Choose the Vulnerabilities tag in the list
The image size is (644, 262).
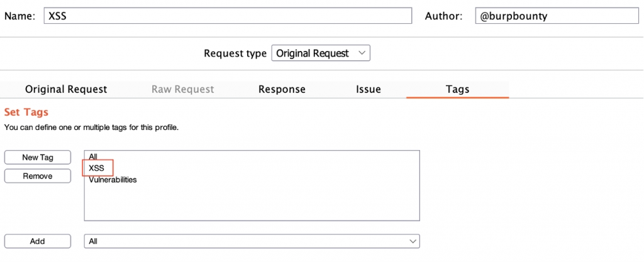[x=113, y=180]
